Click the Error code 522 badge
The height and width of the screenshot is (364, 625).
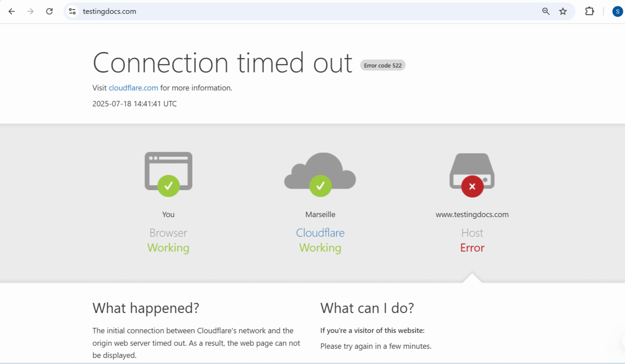click(x=382, y=65)
